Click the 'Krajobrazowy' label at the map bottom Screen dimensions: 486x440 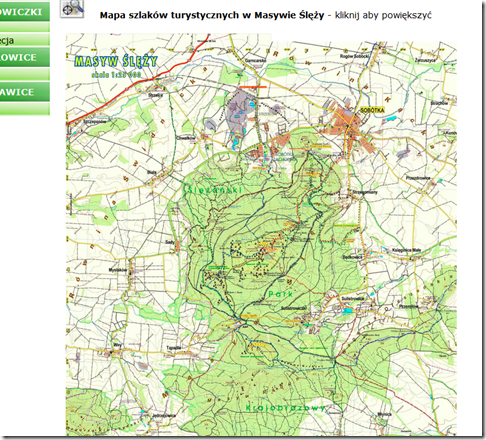(285, 408)
